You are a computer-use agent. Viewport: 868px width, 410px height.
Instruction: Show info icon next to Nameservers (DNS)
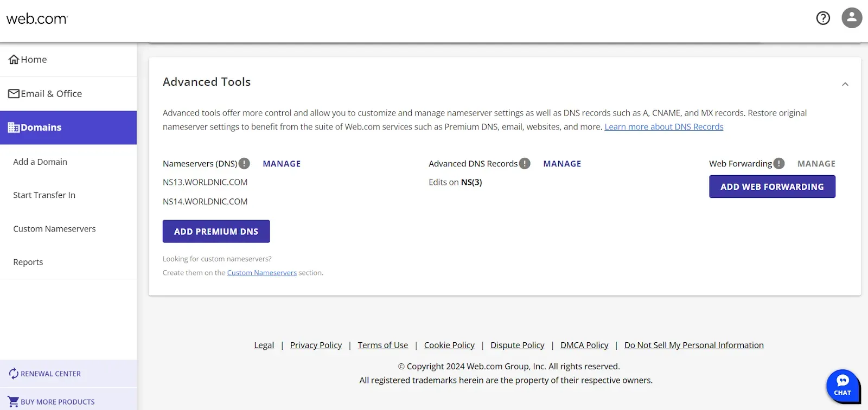pyautogui.click(x=244, y=163)
